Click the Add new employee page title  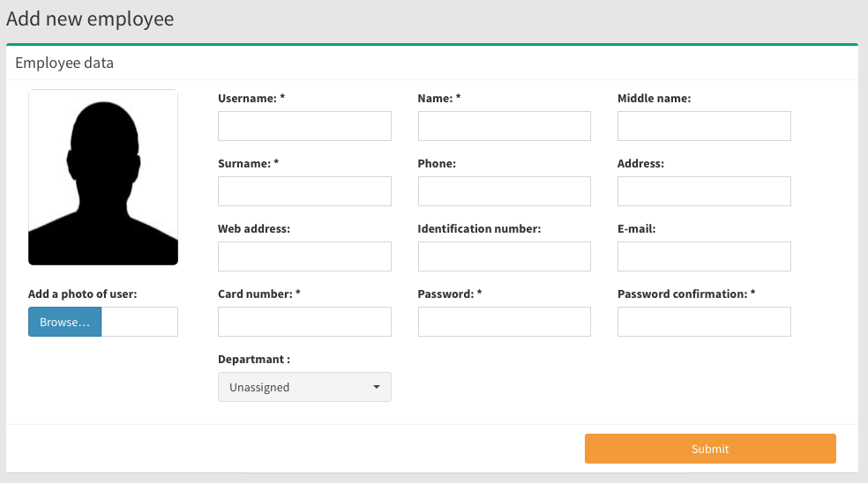pos(90,19)
